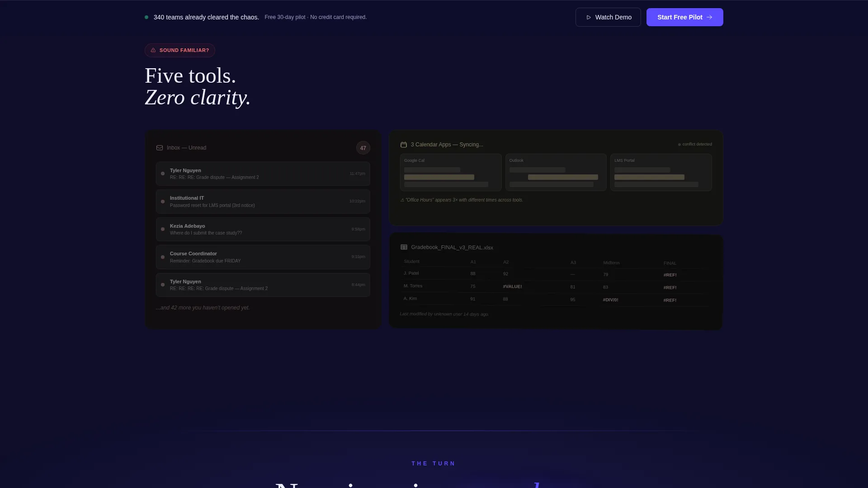
Task: Click J. Patel row name
Action: pyautogui.click(x=411, y=273)
